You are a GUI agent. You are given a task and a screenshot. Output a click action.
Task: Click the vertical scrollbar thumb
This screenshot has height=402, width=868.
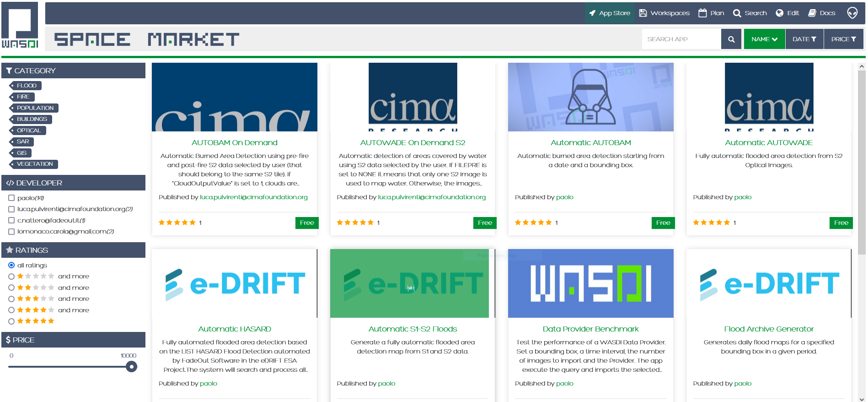coord(862,163)
